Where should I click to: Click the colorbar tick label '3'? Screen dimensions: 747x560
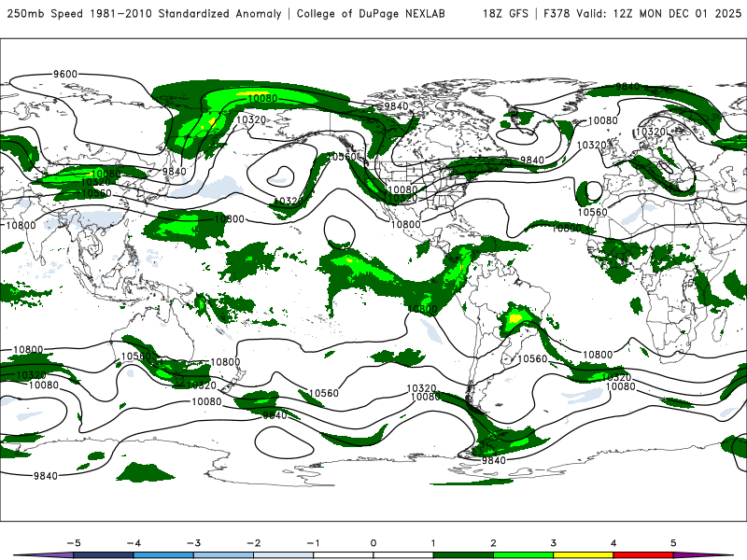click(x=554, y=543)
